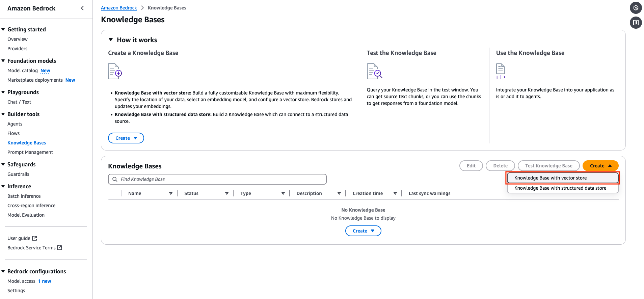Sort by the Description column arrow
644x299 pixels.
tap(339, 193)
